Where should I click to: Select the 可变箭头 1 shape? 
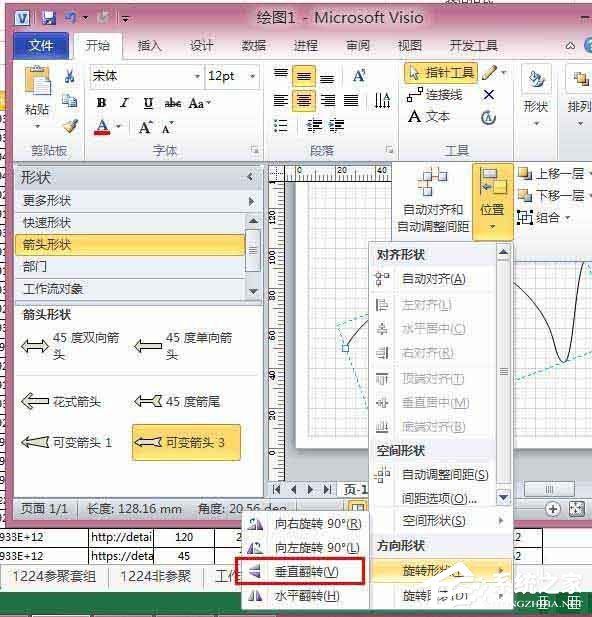click(66, 443)
